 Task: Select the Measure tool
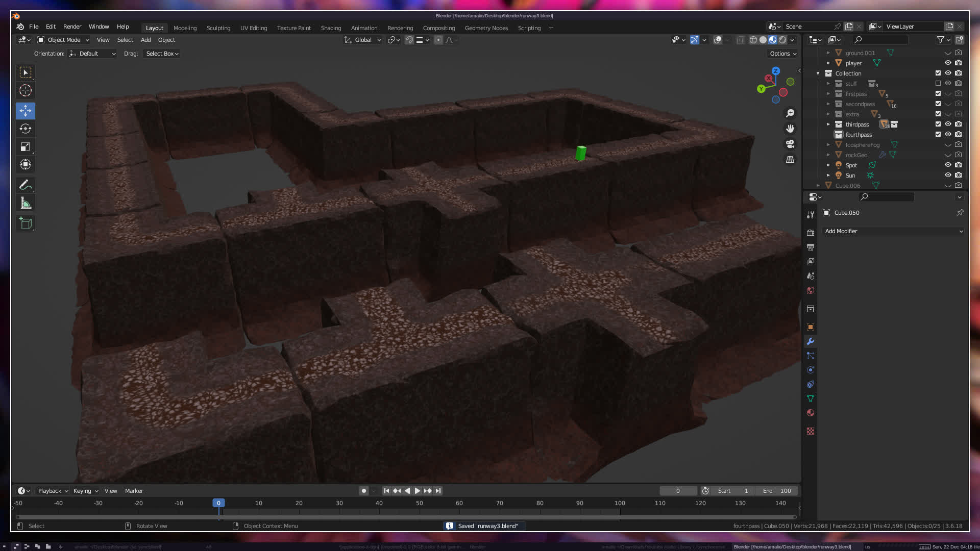[26, 204]
